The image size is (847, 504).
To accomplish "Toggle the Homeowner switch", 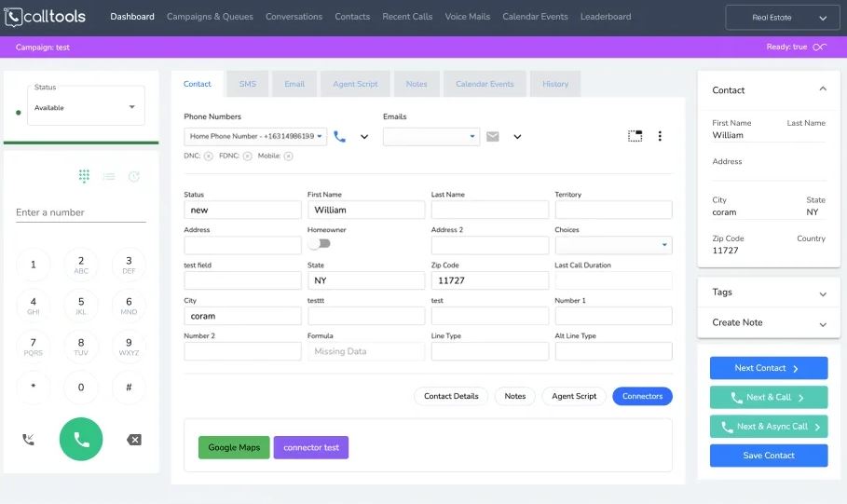I will pyautogui.click(x=320, y=244).
